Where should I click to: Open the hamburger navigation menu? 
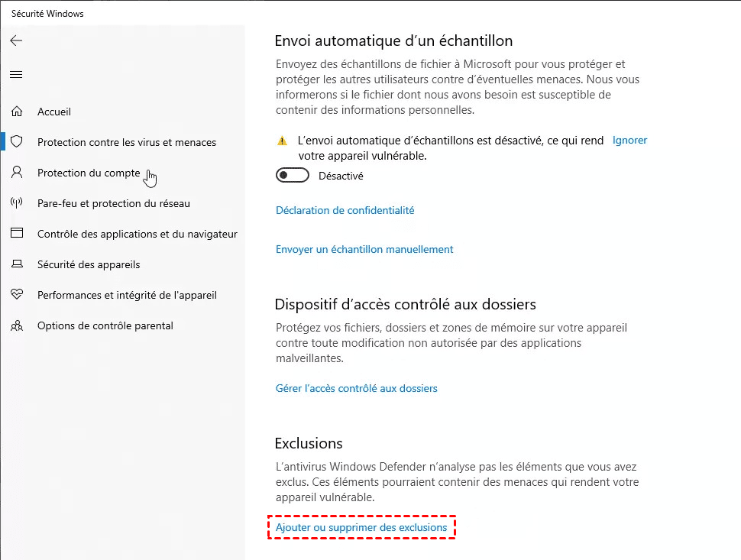[x=16, y=74]
